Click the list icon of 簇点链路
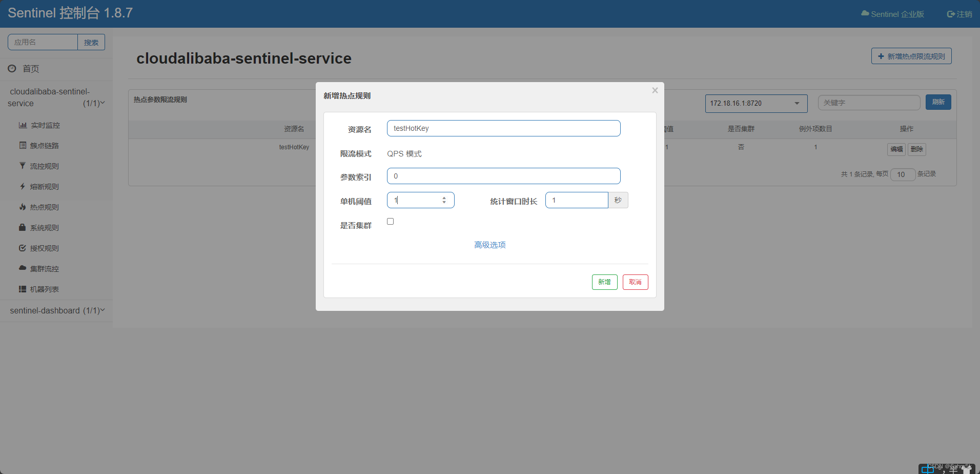 tap(23, 146)
